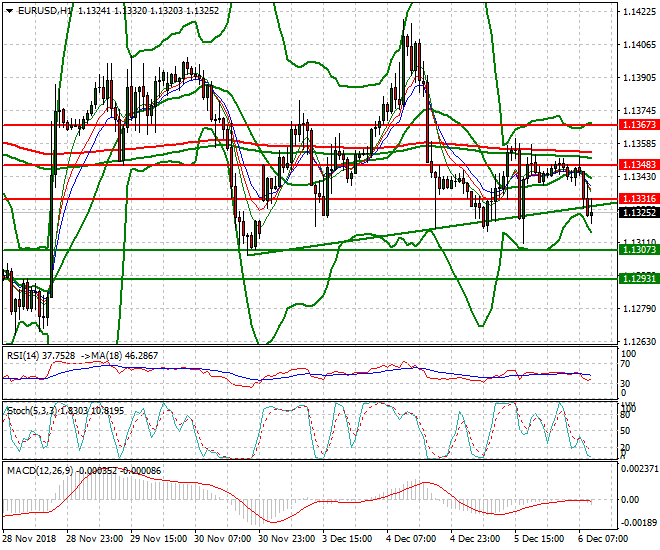660x550 pixels.
Task: Select the Stoch(5,3,3) indicator label
Action: [34, 409]
